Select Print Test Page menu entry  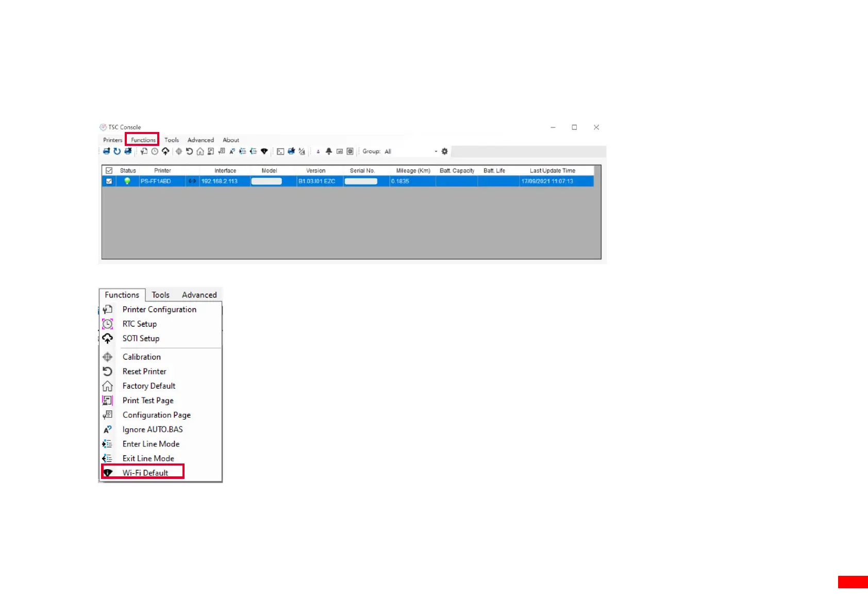tap(161, 400)
